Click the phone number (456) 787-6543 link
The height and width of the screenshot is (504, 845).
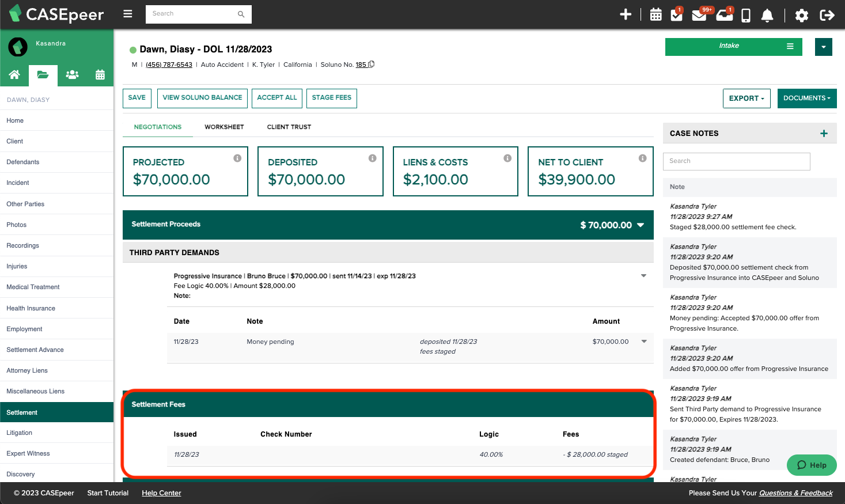click(x=169, y=65)
